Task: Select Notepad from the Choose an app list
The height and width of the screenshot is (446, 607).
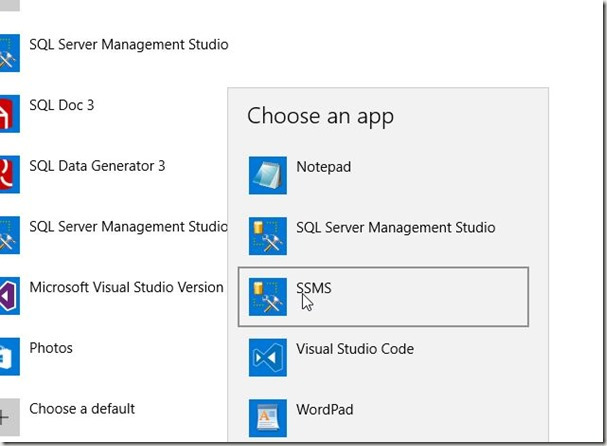Action: click(323, 167)
